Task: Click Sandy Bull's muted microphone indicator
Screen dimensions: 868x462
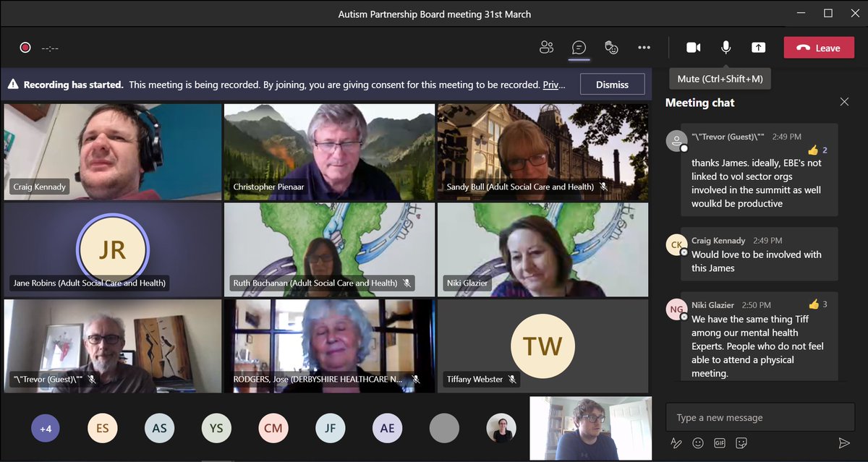Action: [x=603, y=187]
